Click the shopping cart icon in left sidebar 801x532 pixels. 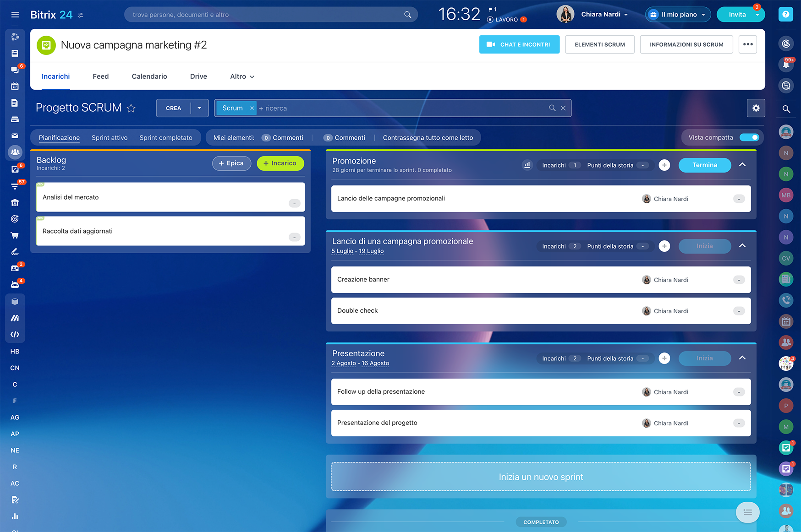[15, 235]
